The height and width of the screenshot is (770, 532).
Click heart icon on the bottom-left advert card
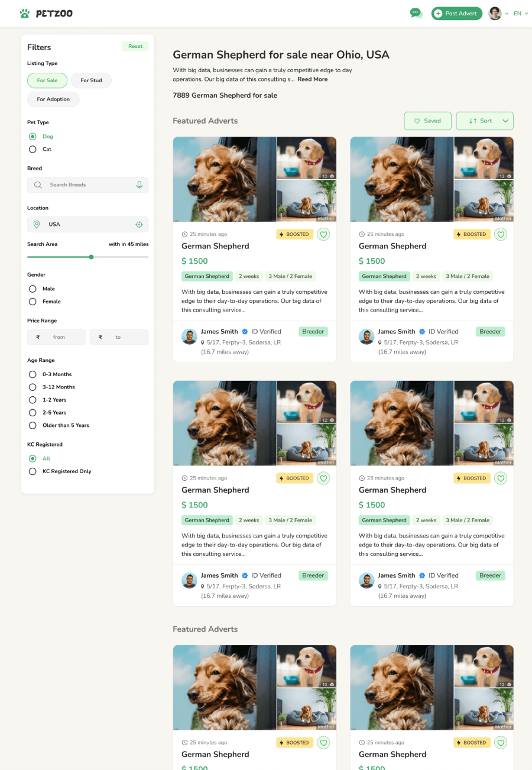click(x=323, y=743)
